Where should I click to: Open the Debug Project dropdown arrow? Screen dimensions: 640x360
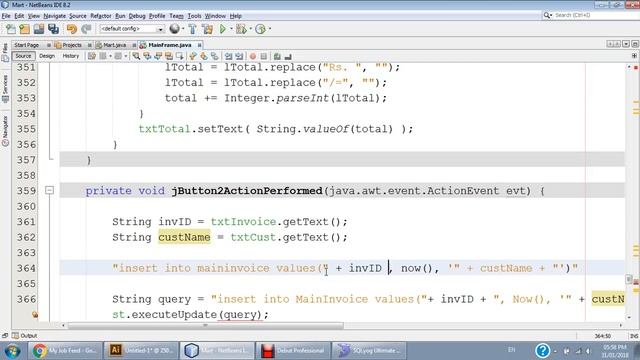point(250,29)
